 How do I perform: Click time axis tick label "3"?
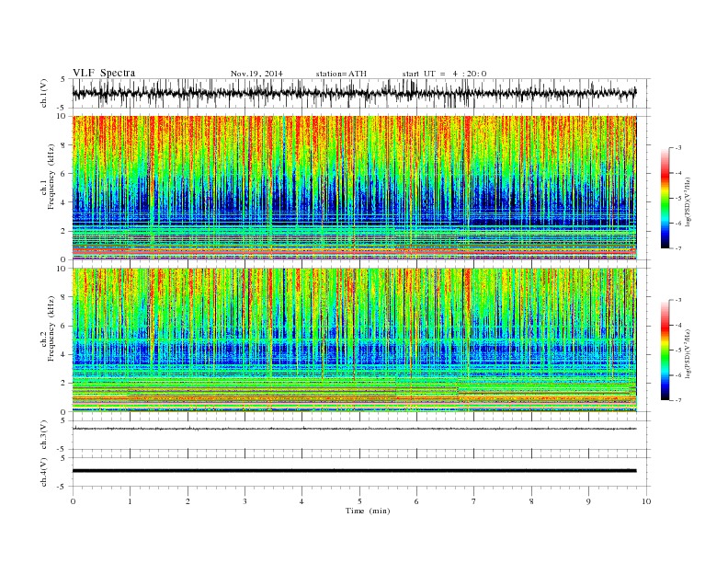245,501
